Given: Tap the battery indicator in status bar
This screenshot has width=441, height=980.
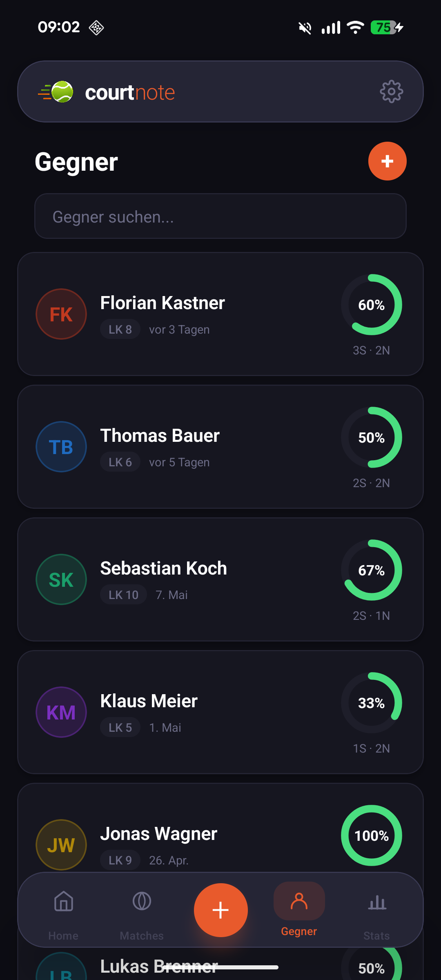Looking at the screenshot, I should (387, 27).
